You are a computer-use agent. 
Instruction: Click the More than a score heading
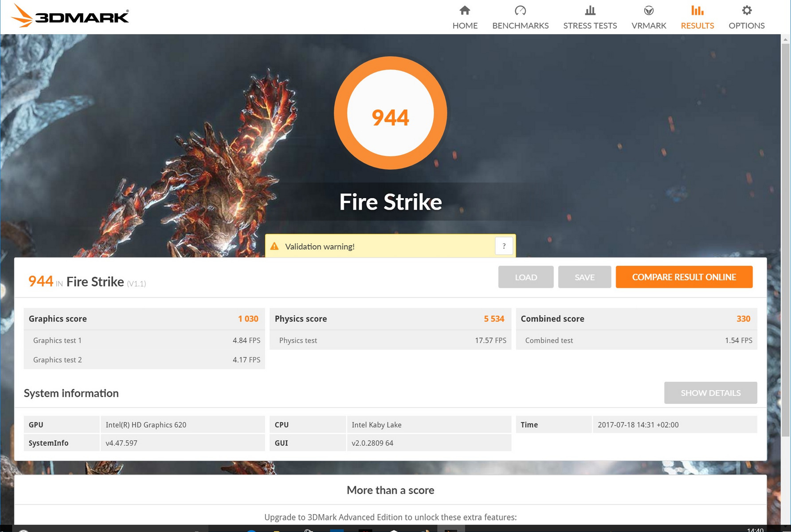390,490
